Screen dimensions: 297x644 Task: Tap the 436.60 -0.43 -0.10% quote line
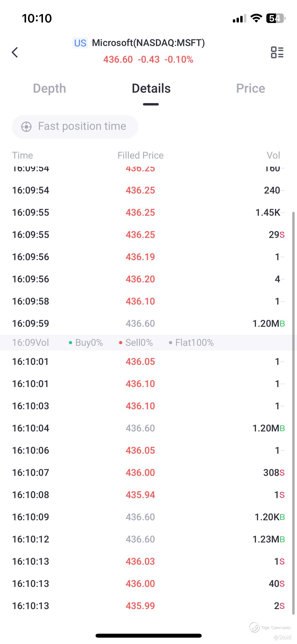click(148, 59)
